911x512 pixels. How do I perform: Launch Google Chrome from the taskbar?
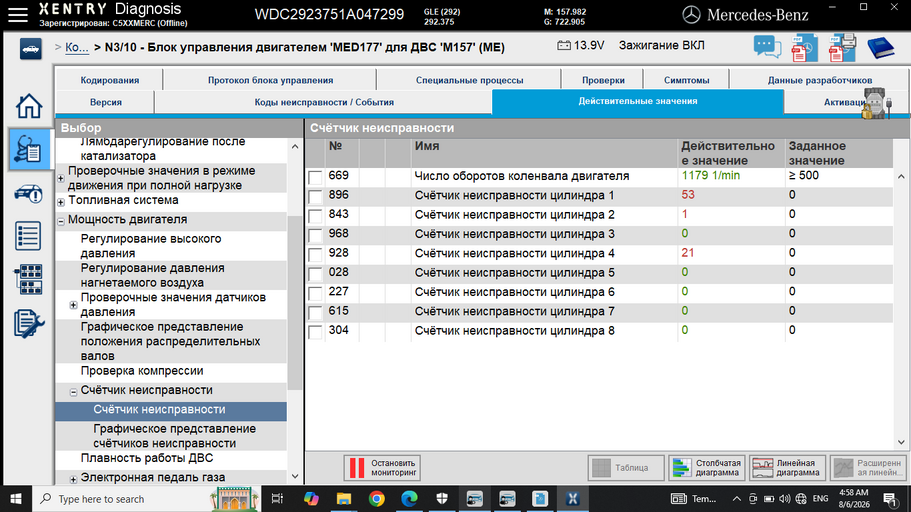tap(376, 499)
